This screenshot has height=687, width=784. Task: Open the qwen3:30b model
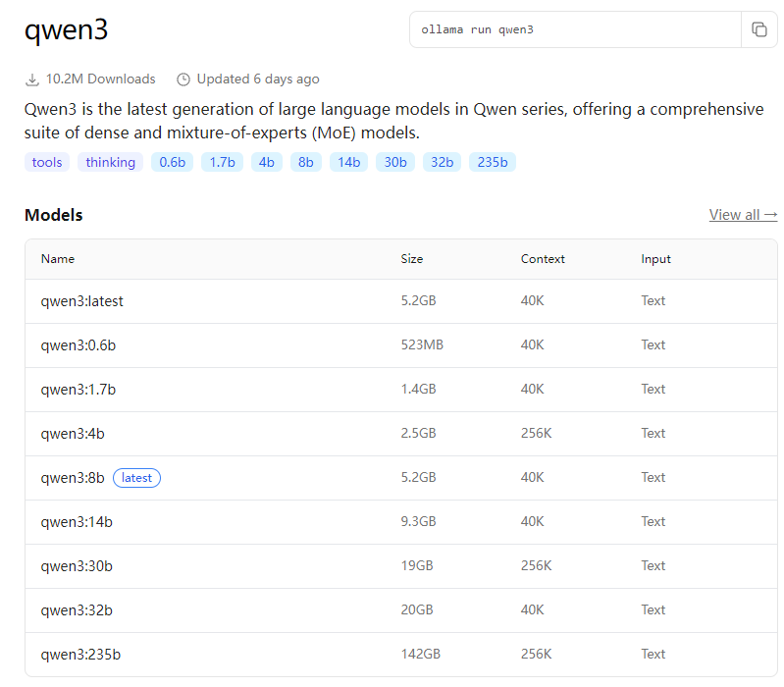pos(77,566)
